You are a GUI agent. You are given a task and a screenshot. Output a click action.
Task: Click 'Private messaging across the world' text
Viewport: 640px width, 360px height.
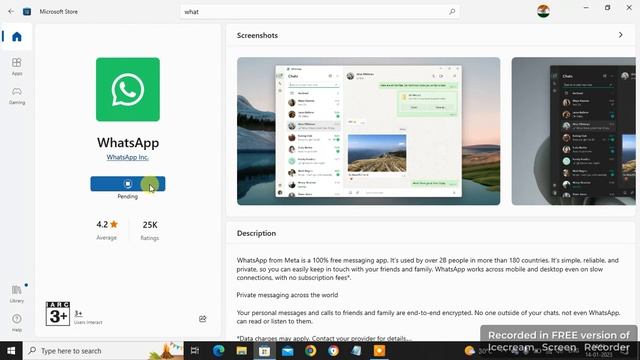click(x=287, y=295)
